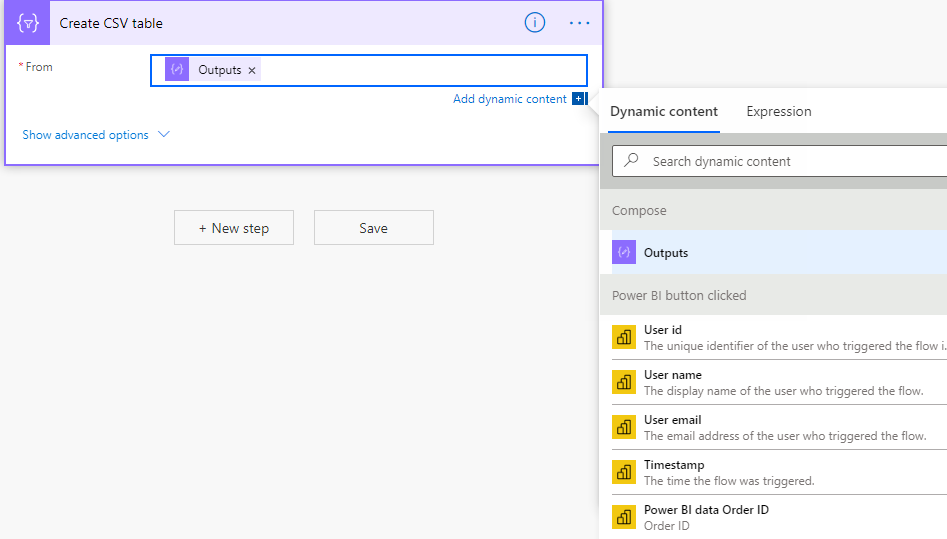The width and height of the screenshot is (947, 539).
Task: Open the Add dynamic content link
Action: [x=509, y=99]
